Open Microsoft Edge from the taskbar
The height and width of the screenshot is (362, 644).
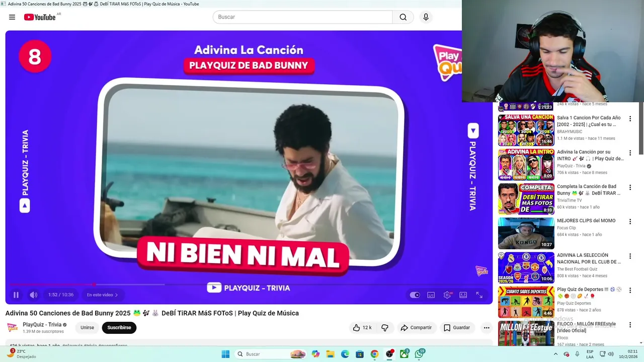345,354
